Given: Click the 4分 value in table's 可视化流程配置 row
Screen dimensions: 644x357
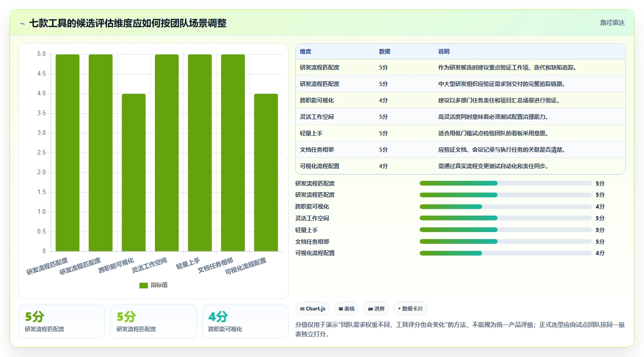Looking at the screenshot, I should tap(383, 166).
